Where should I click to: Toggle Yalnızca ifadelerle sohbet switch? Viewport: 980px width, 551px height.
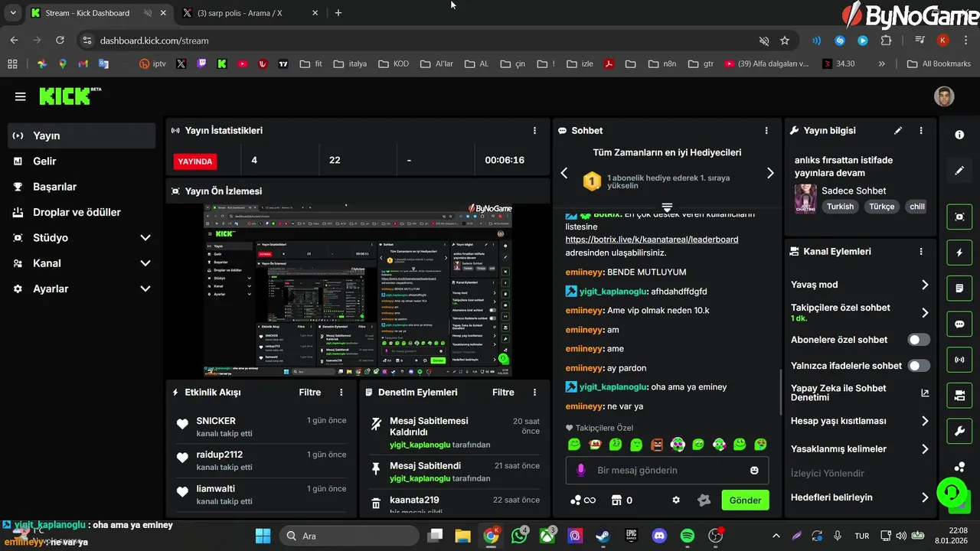[919, 366]
